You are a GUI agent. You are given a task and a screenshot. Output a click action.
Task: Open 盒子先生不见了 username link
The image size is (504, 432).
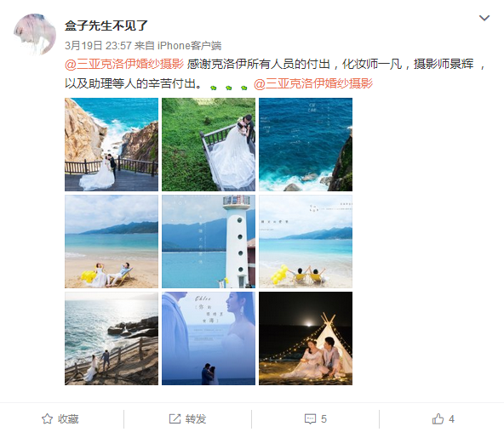(106, 26)
